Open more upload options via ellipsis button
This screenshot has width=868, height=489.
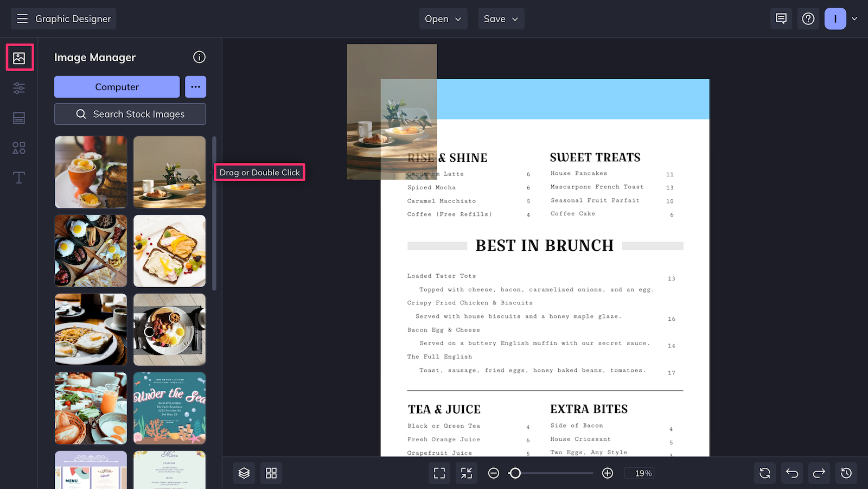(x=195, y=87)
